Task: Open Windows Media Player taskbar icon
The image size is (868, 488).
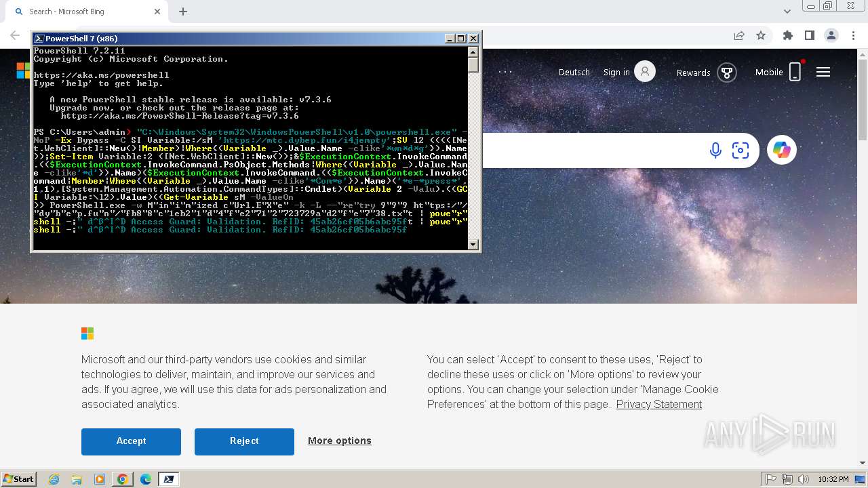Action: click(x=100, y=479)
